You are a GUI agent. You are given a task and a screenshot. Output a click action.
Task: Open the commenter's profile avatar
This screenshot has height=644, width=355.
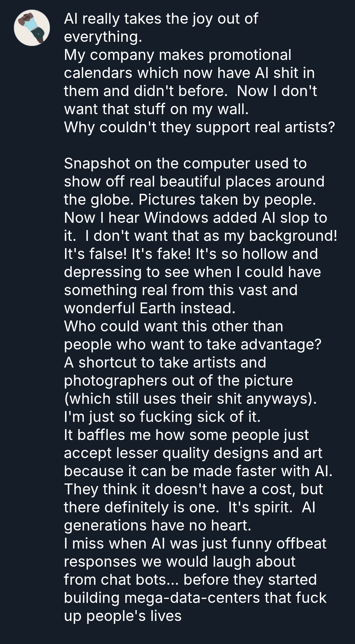coord(32,28)
